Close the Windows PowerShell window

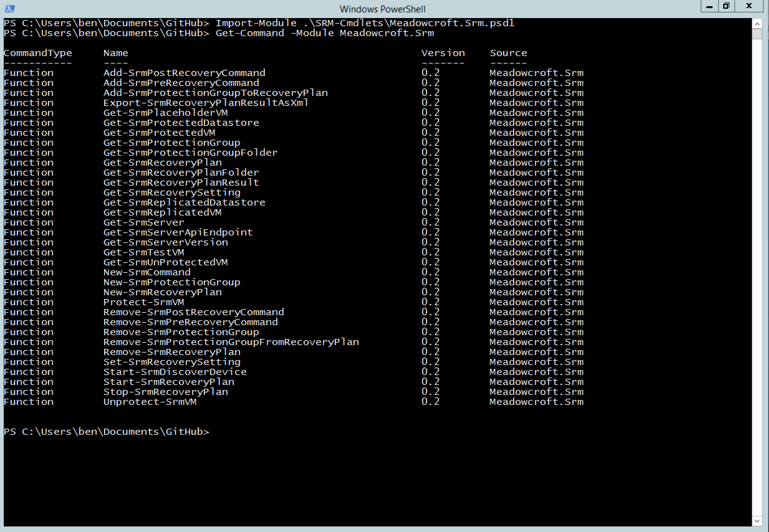pyautogui.click(x=749, y=6)
